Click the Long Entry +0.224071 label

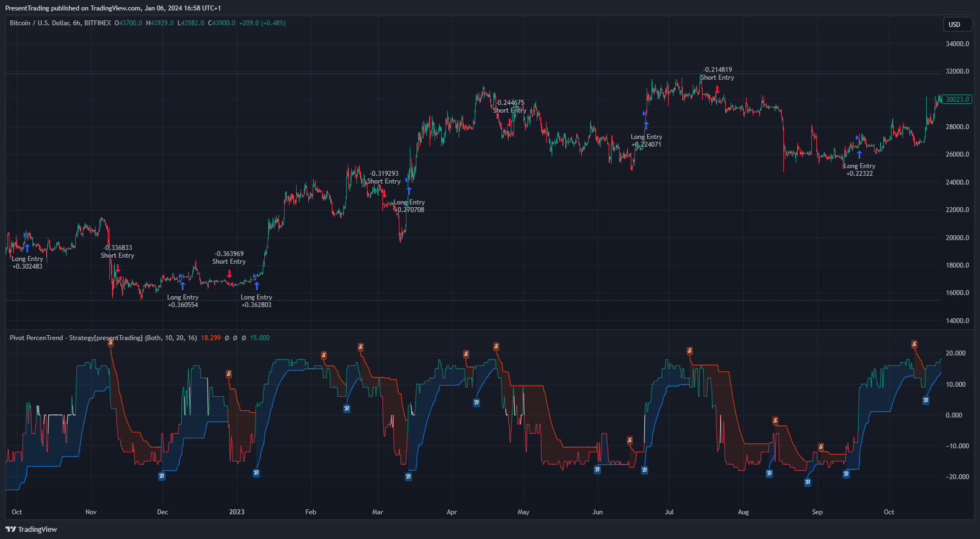tap(647, 141)
